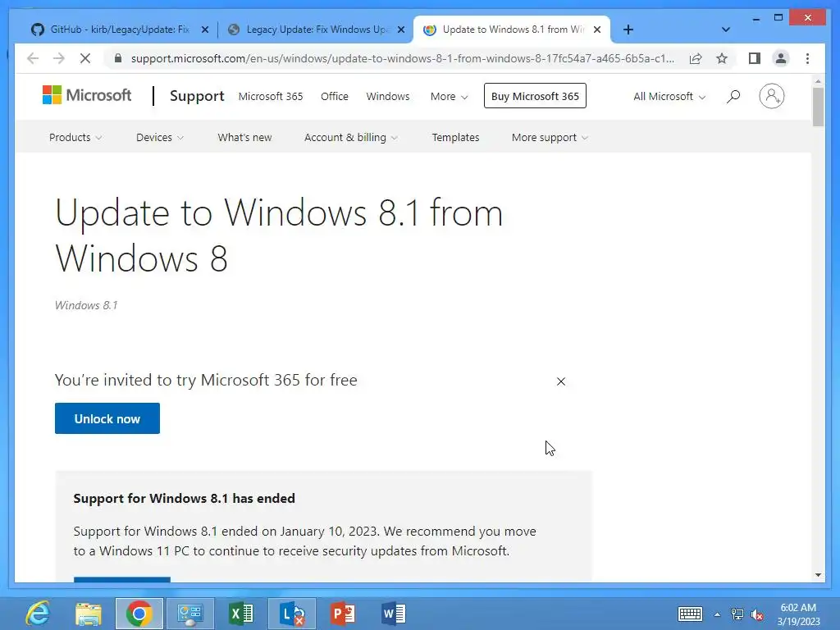Expand the More dropdown in the header
Image resolution: width=840 pixels, height=630 pixels.
click(x=449, y=97)
